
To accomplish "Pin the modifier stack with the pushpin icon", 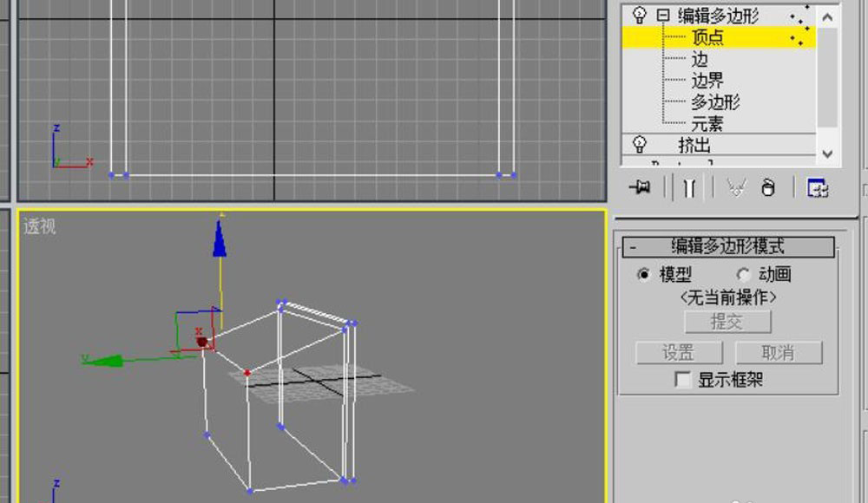I will (641, 188).
